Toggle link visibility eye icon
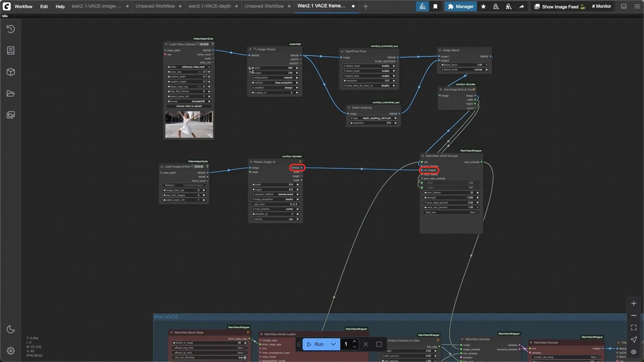This screenshot has height=362, width=644. point(633,352)
